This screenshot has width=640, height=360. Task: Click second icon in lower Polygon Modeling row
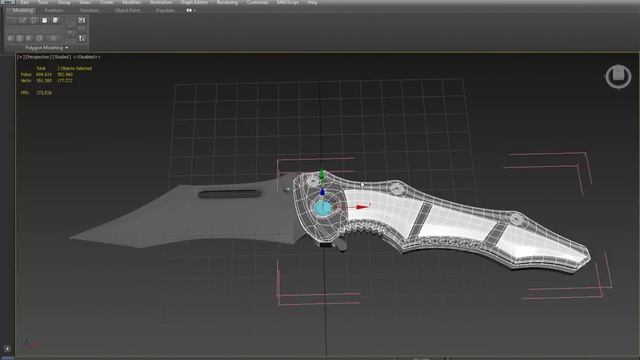tap(20, 38)
